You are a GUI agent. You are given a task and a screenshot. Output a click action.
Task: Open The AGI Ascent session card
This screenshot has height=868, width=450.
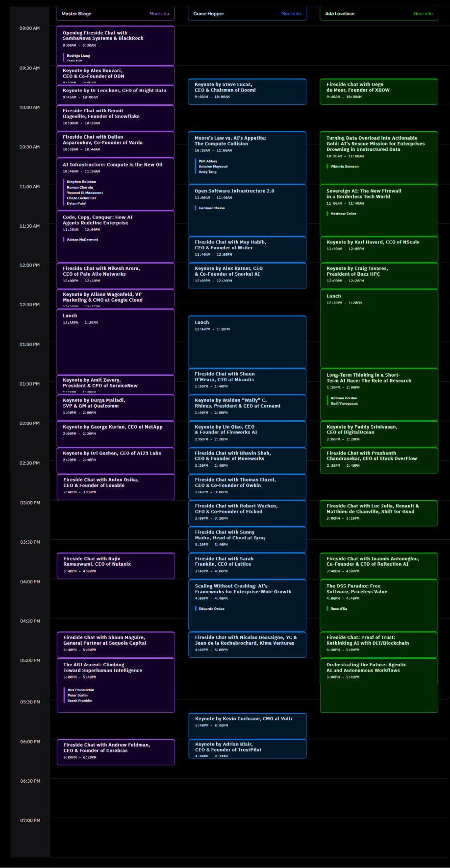click(116, 685)
